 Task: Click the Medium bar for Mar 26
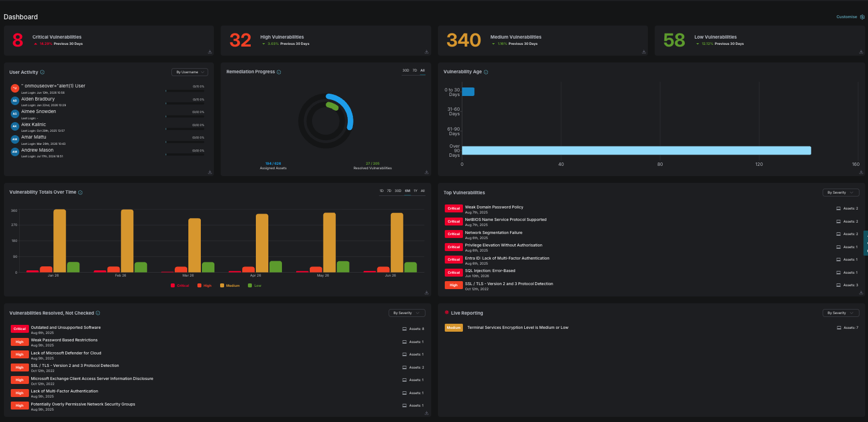195,245
